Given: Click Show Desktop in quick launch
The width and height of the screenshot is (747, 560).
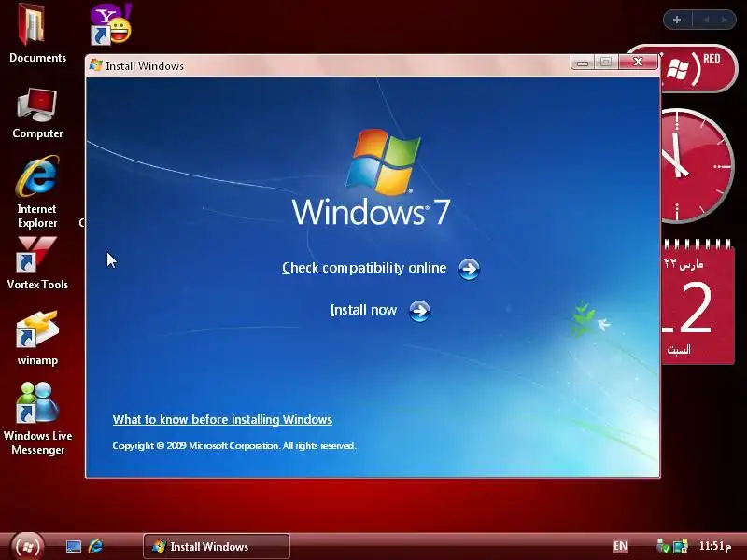Looking at the screenshot, I should click(74, 546).
